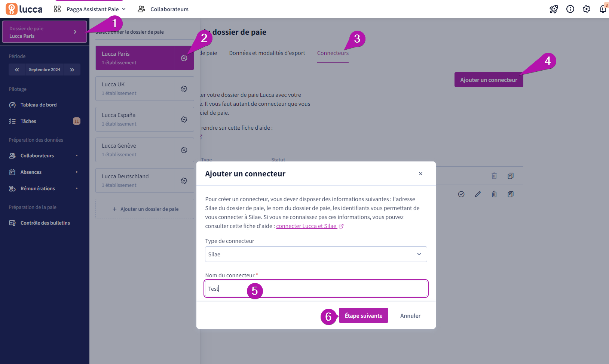Viewport: 609px width, 364px height.
Task: Expand the Type de connecteur Silae dropdown
Action: tap(316, 254)
